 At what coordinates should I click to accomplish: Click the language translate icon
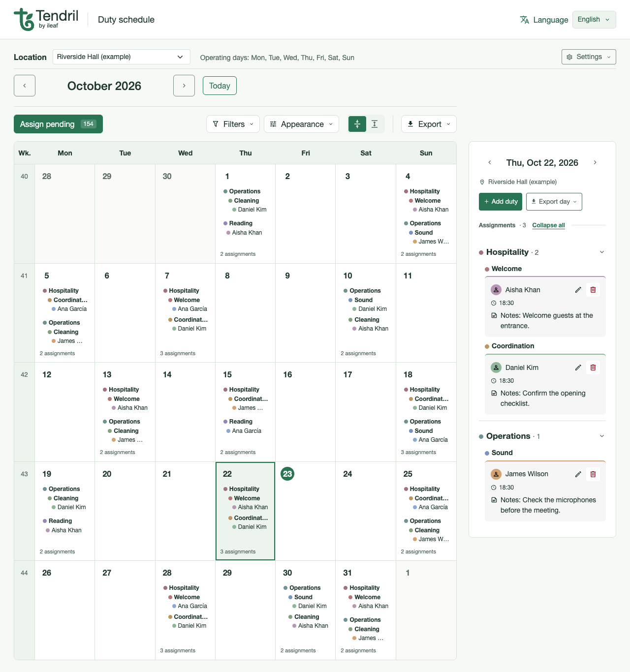tap(525, 20)
